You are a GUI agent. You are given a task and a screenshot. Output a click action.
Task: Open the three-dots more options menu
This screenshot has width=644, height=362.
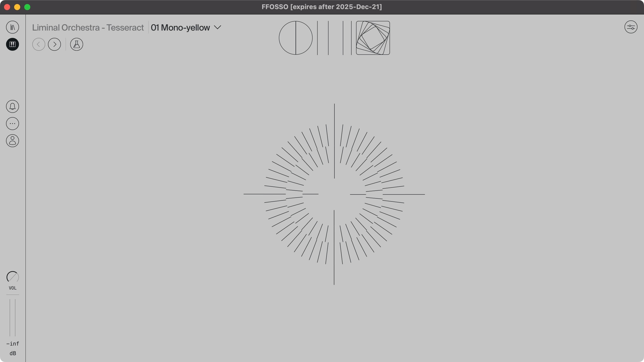tap(12, 124)
